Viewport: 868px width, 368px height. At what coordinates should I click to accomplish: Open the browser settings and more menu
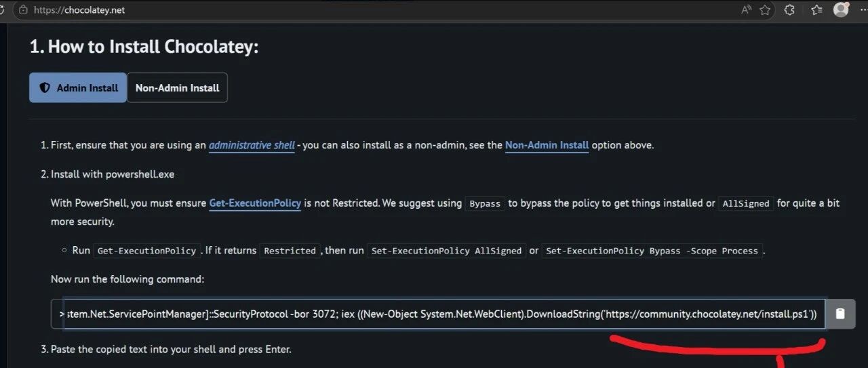pos(863,10)
